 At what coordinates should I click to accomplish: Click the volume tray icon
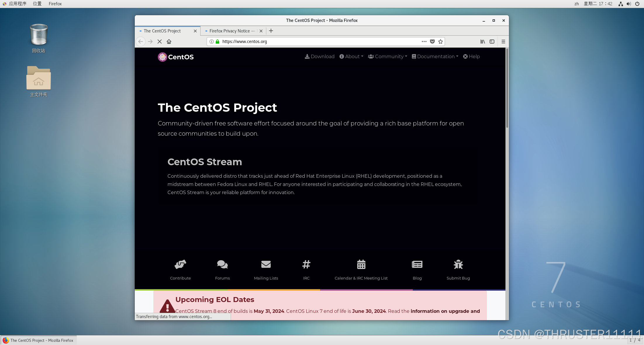tap(629, 4)
